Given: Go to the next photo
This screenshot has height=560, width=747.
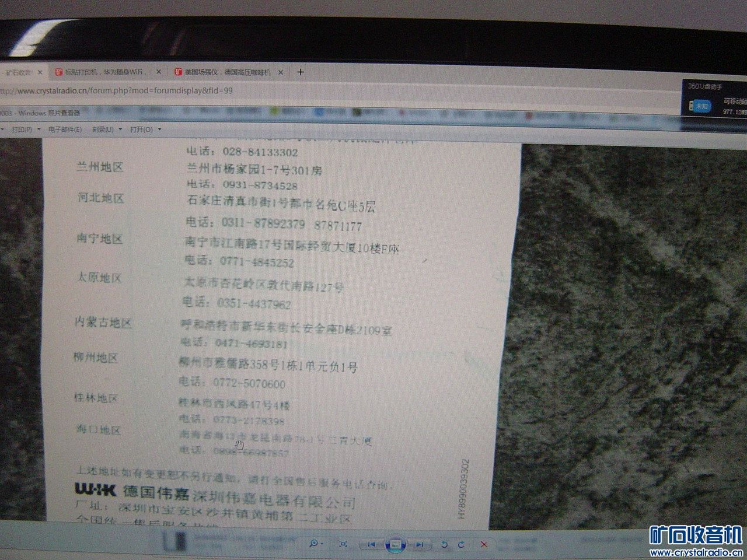Looking at the screenshot, I should click(x=419, y=544).
